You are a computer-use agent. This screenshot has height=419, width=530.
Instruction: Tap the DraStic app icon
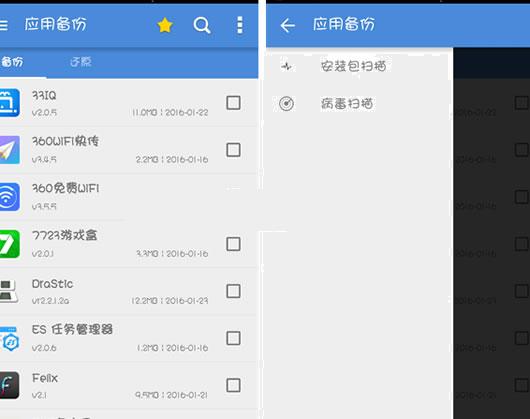[9, 291]
